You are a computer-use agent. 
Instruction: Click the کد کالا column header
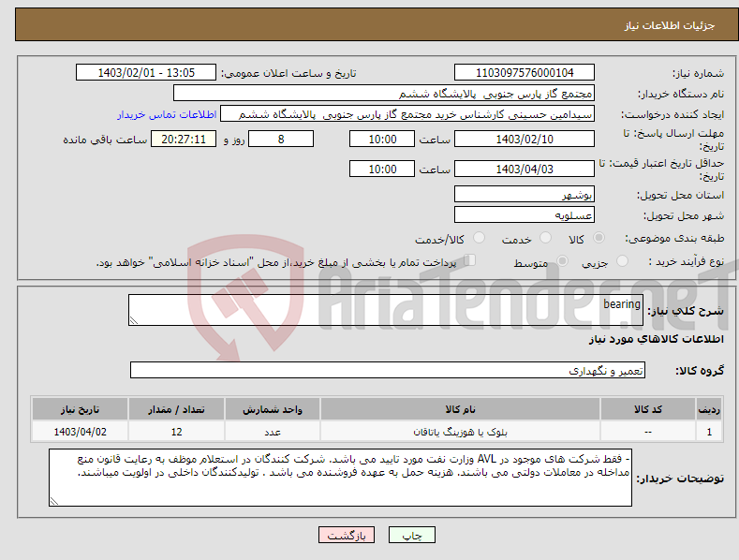[x=648, y=409]
